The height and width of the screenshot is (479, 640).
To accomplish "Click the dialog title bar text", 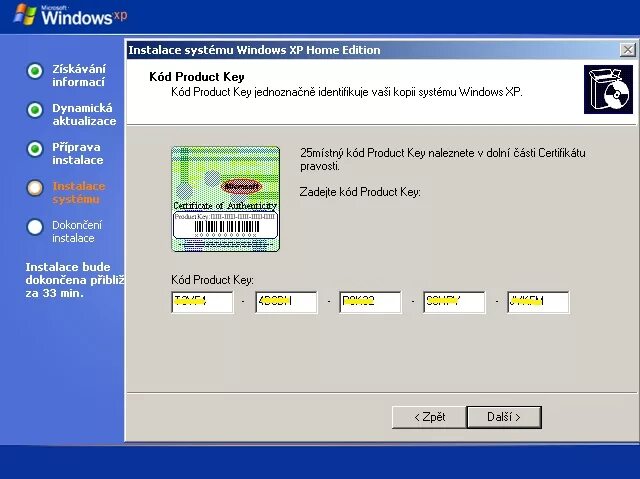I will (254, 50).
